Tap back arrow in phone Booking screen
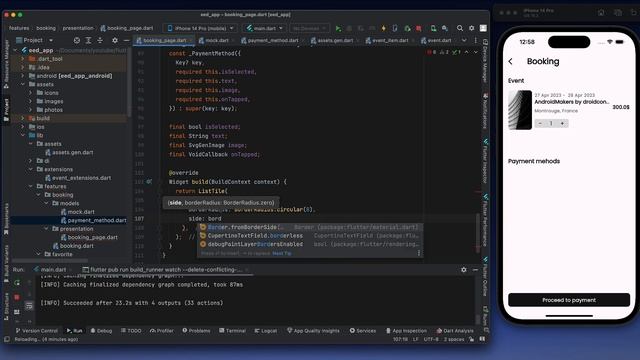The height and width of the screenshot is (360, 640). 511,61
